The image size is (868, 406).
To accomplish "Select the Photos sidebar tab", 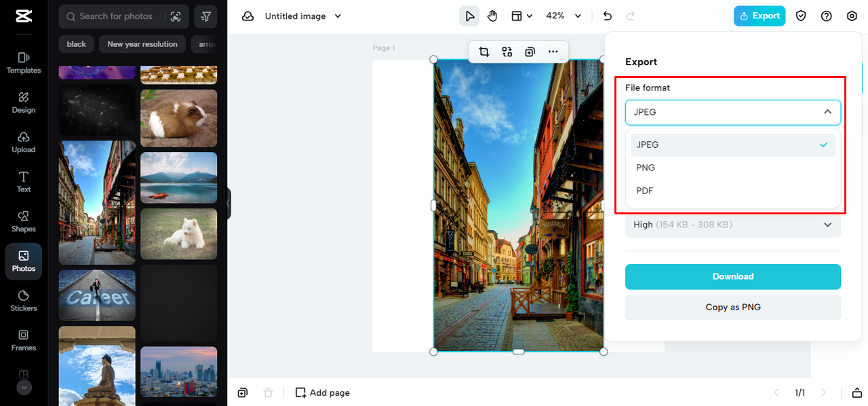I will coord(24,261).
